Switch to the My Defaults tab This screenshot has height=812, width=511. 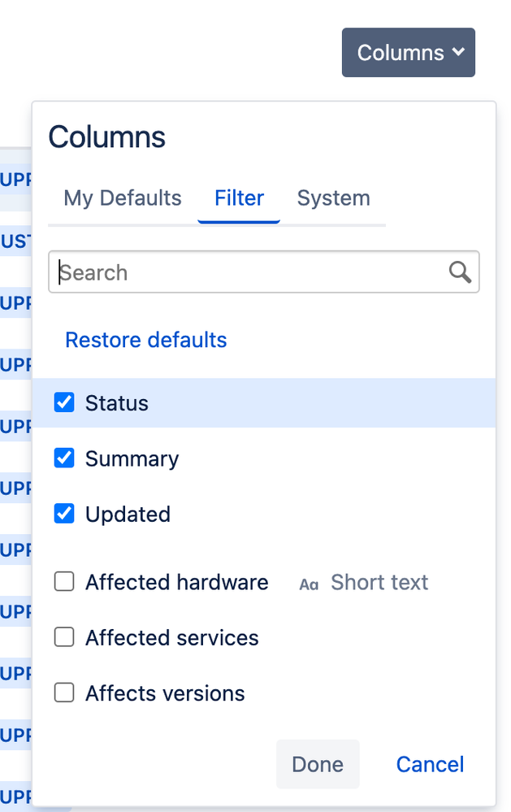coord(123,198)
